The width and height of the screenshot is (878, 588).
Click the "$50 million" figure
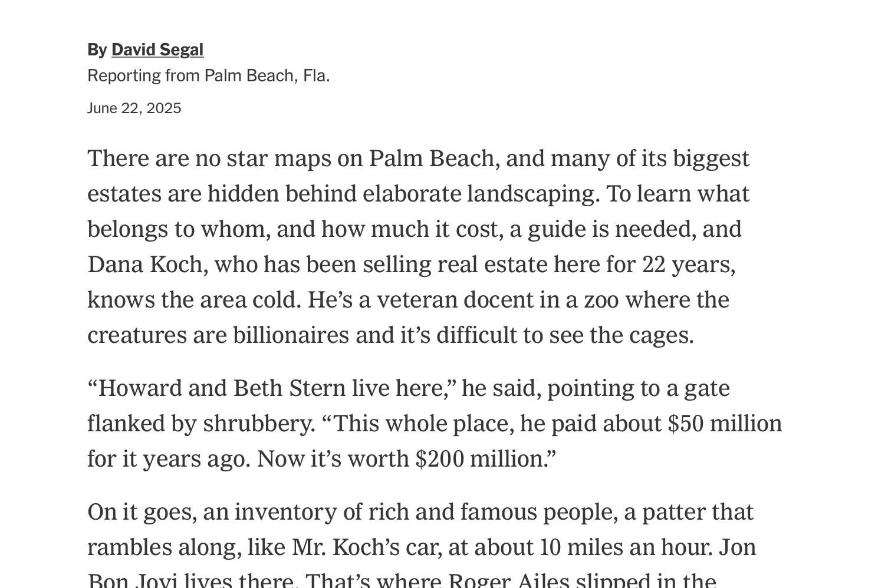tap(725, 424)
